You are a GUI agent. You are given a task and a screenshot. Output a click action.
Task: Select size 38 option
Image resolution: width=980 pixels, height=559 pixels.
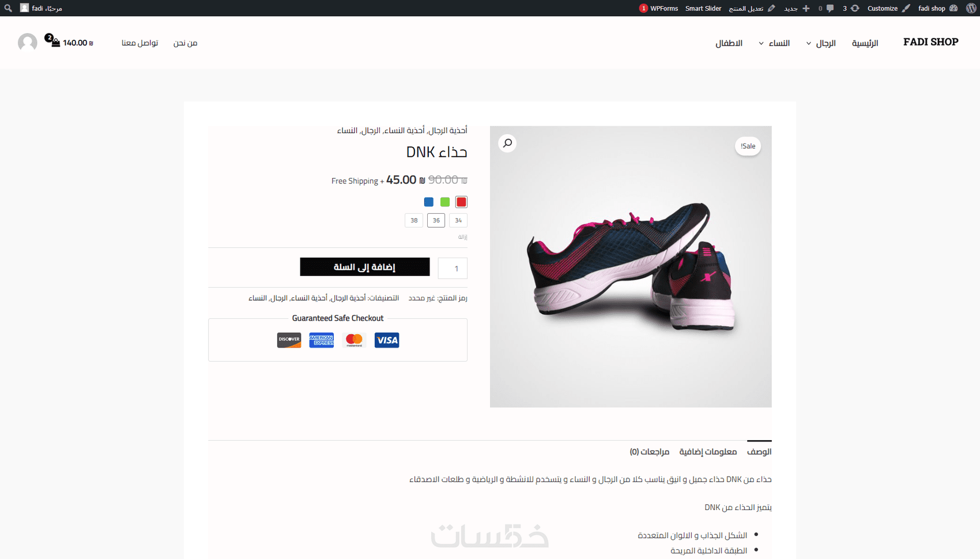pyautogui.click(x=414, y=220)
